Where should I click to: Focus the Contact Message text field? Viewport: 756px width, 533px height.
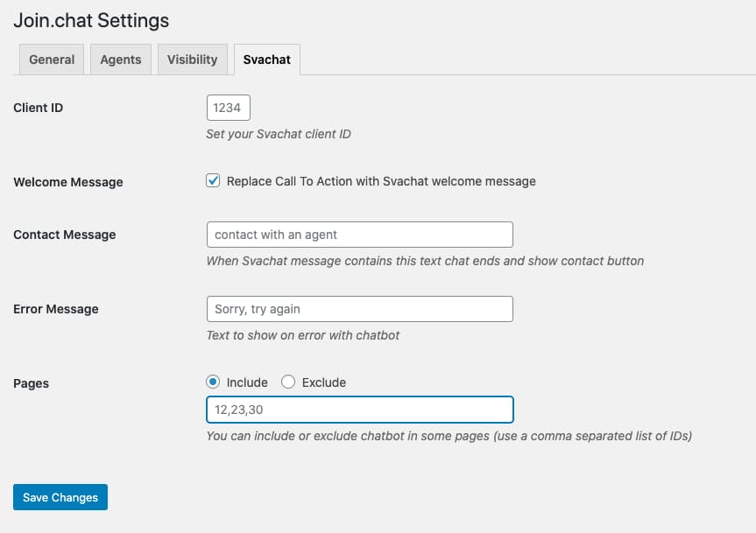tap(360, 235)
